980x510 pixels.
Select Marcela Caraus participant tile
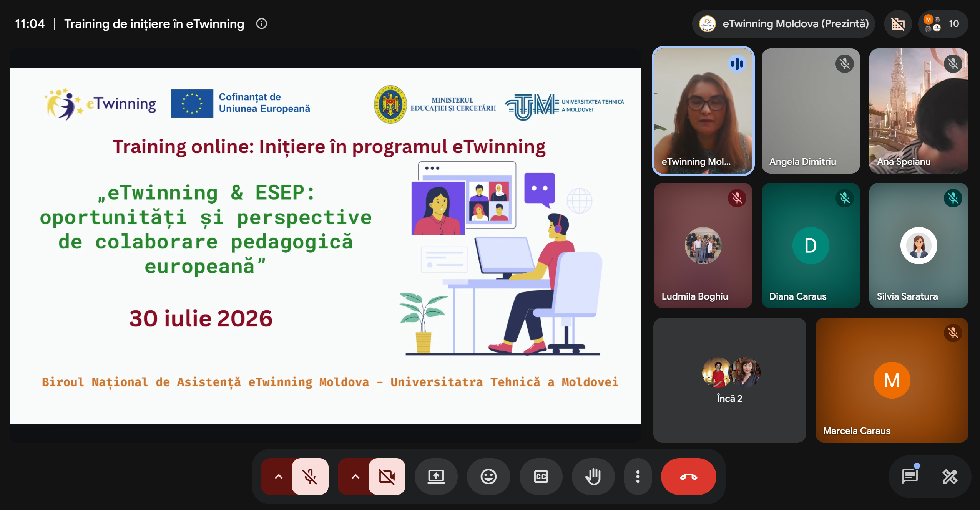tap(892, 380)
